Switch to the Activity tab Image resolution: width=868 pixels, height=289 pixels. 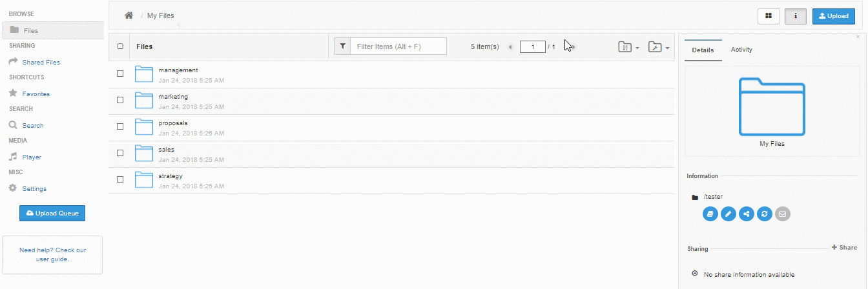741,50
